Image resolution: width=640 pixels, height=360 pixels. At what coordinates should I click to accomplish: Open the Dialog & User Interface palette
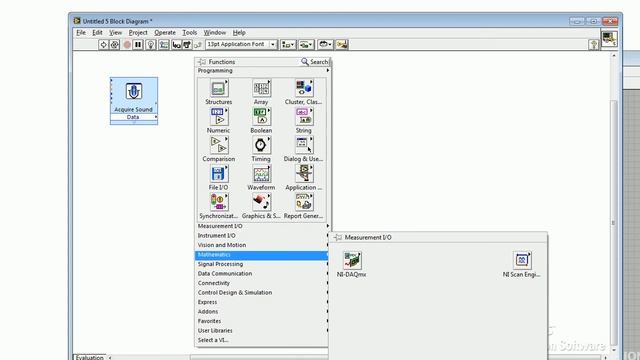click(x=303, y=149)
